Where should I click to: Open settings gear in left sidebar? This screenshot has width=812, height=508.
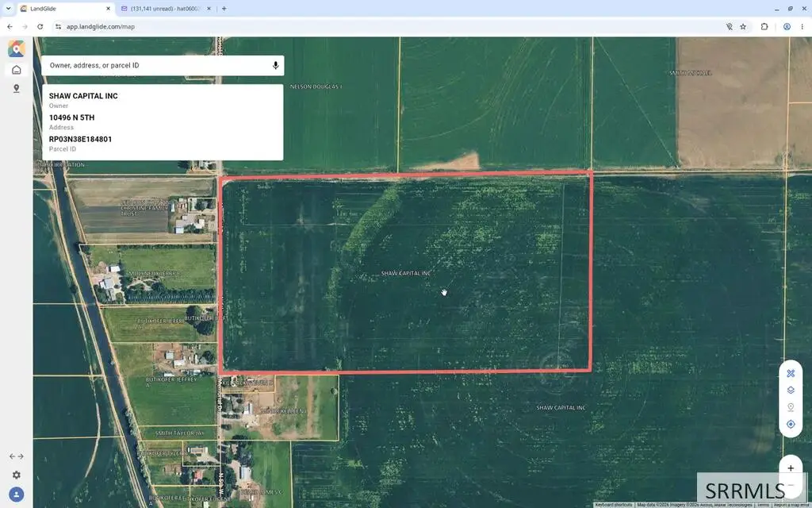click(x=16, y=475)
